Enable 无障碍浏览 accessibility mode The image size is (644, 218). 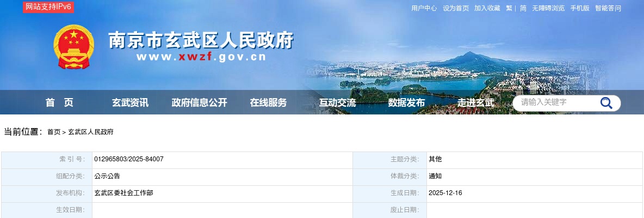548,8
